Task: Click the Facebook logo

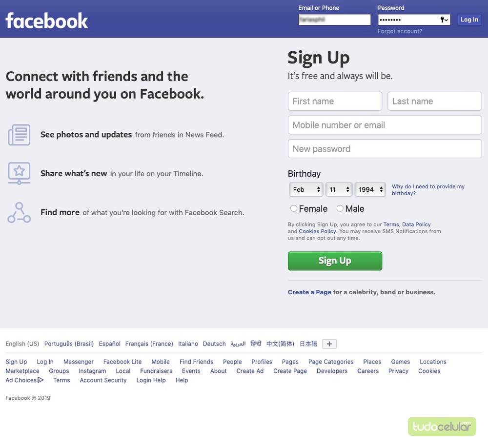Action: pyautogui.click(x=47, y=20)
